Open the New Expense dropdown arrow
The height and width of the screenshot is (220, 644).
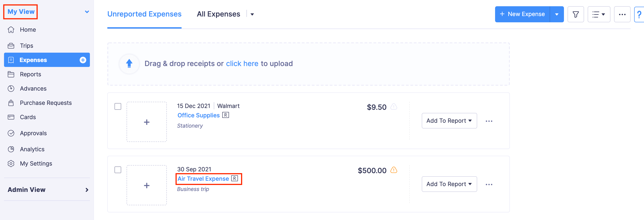coord(557,14)
